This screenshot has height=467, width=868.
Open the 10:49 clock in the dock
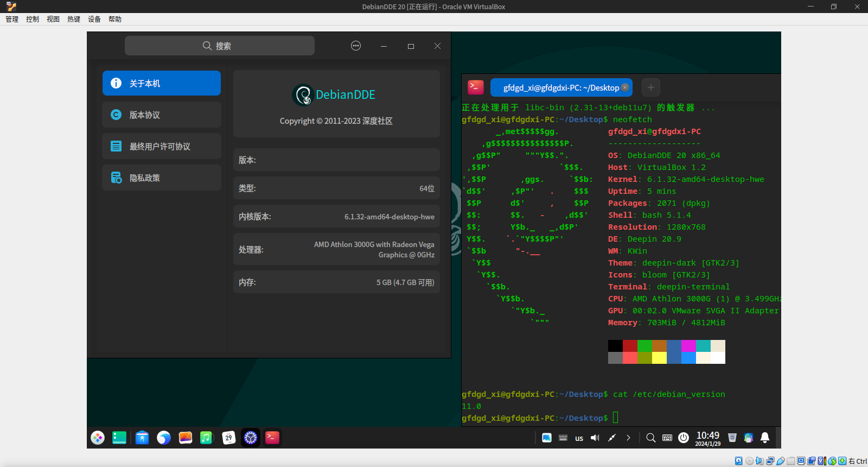coord(708,438)
